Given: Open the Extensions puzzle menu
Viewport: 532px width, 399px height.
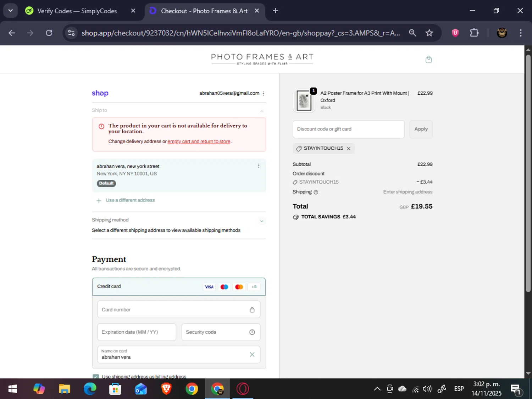Looking at the screenshot, I should click(x=474, y=33).
